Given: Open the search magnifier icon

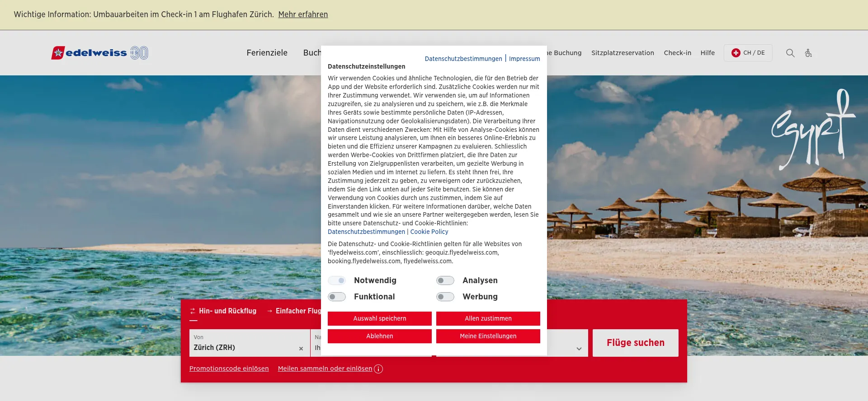Looking at the screenshot, I should (790, 53).
